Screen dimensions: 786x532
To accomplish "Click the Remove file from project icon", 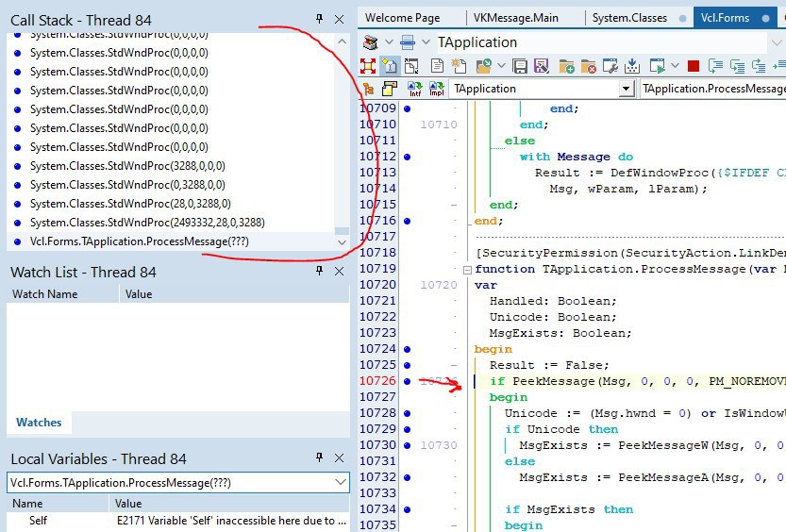I will [x=589, y=66].
